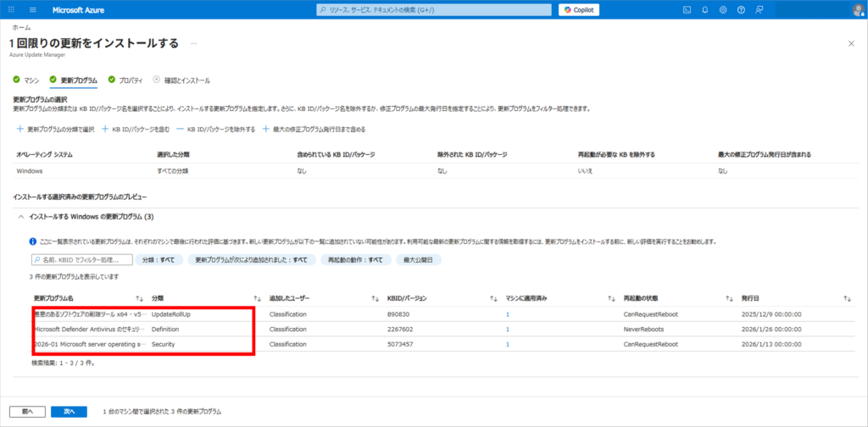Image resolution: width=868 pixels, height=427 pixels.
Task: Click the help question mark icon
Action: pos(741,9)
